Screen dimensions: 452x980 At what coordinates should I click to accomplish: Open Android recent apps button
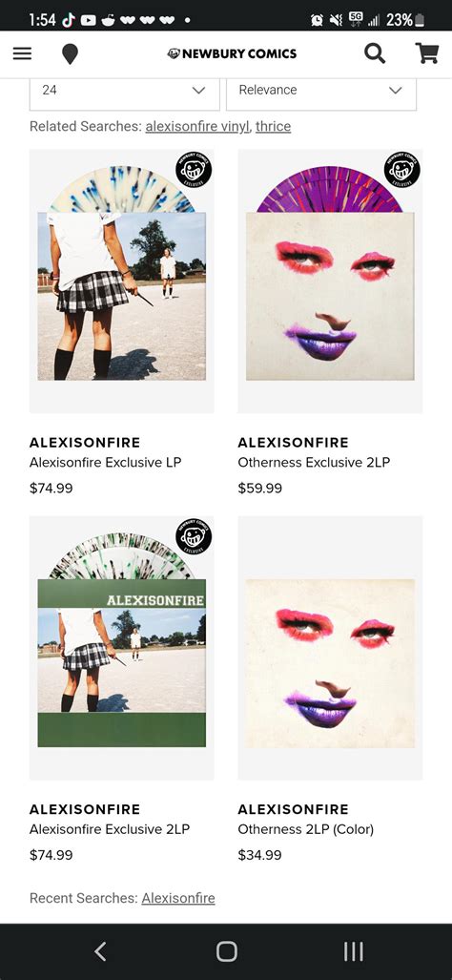pyautogui.click(x=354, y=951)
